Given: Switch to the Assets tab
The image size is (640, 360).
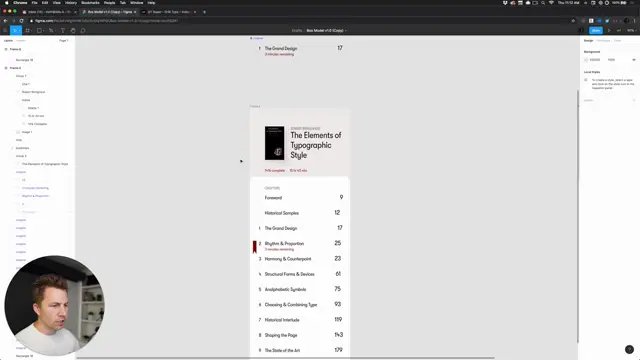Looking at the screenshot, I should [x=21, y=41].
